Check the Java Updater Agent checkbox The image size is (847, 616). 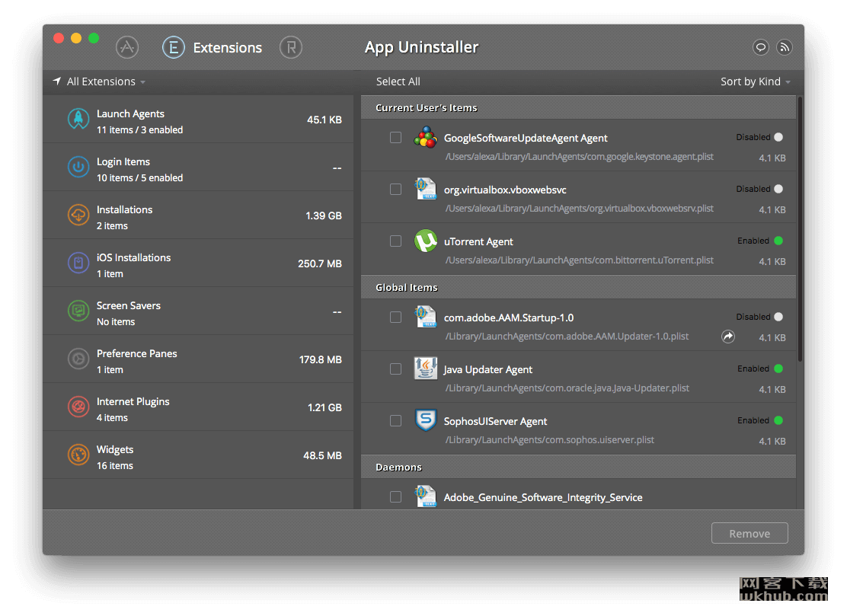pyautogui.click(x=396, y=369)
